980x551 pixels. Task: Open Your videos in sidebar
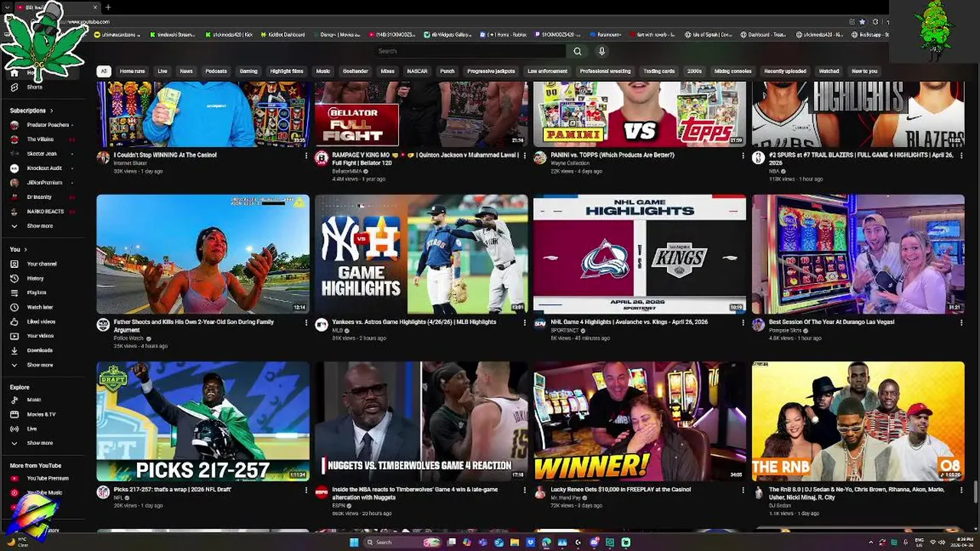point(40,336)
